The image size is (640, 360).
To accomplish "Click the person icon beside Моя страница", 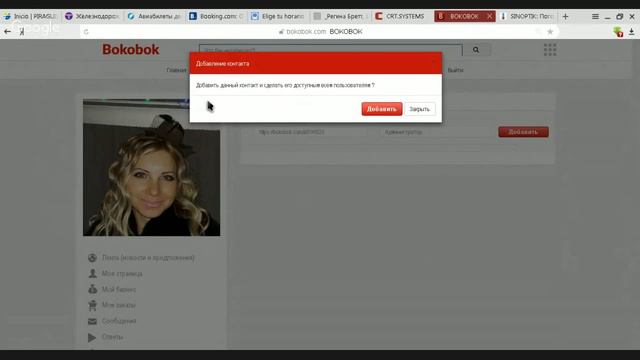I will pyautogui.click(x=93, y=273).
